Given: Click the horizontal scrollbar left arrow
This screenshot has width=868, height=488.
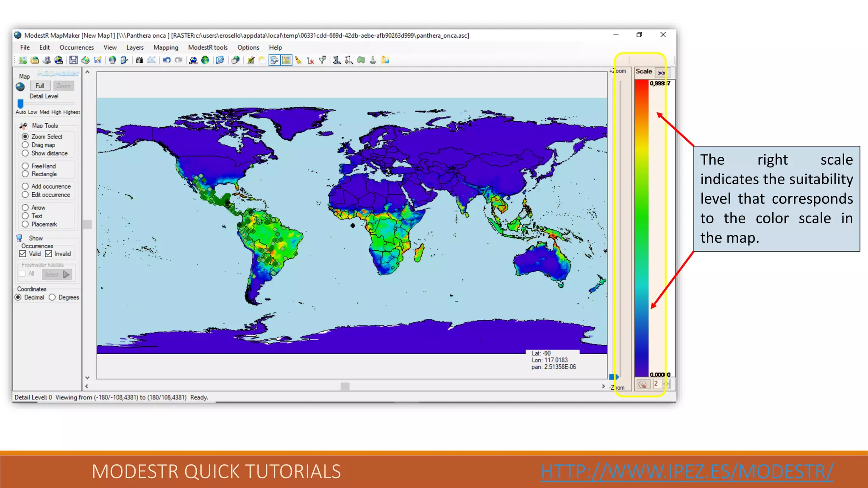Looking at the screenshot, I should [87, 386].
